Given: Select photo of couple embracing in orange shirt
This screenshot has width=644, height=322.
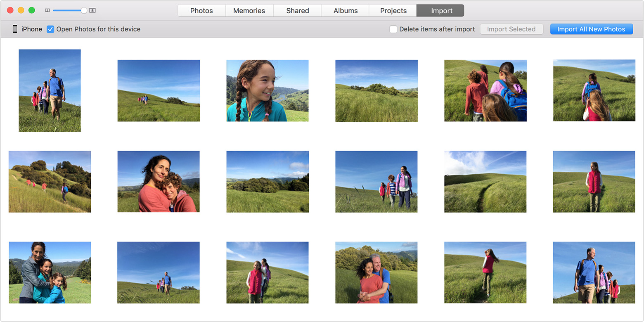Looking at the screenshot, I should [376, 272].
